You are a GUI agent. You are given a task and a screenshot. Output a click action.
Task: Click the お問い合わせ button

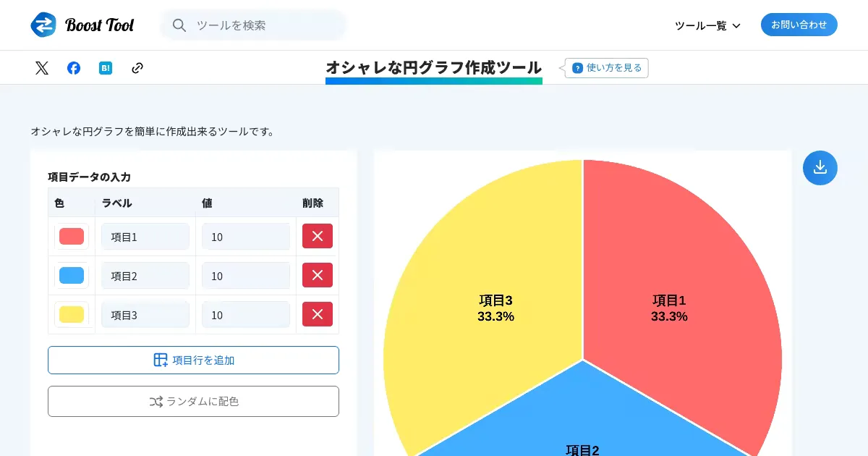[799, 25]
